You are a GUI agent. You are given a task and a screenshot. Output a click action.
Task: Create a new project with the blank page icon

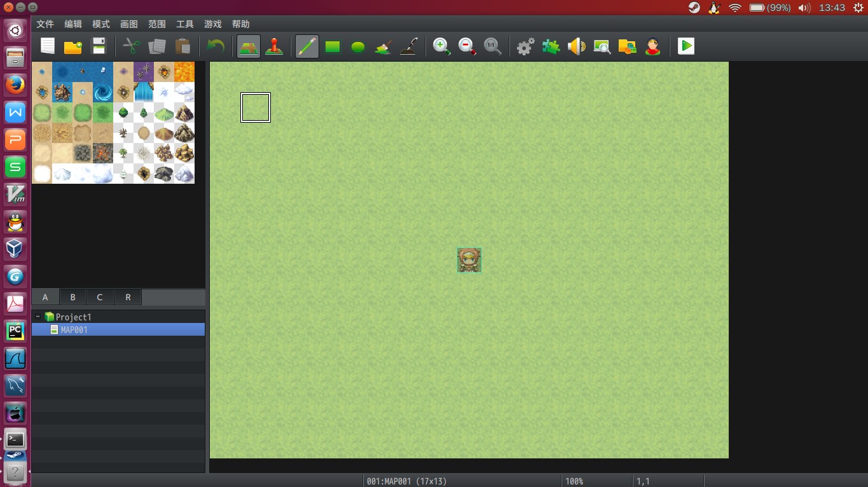[48, 46]
